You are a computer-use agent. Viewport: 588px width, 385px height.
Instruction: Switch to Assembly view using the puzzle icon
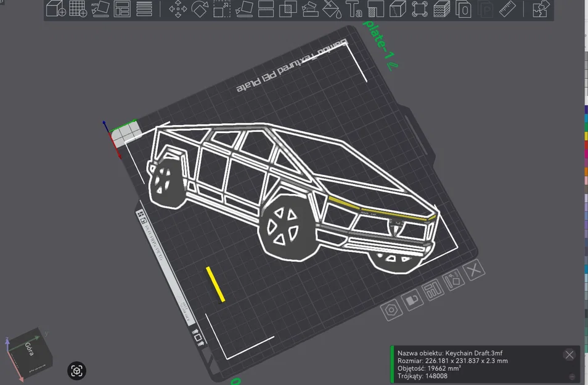pos(541,9)
